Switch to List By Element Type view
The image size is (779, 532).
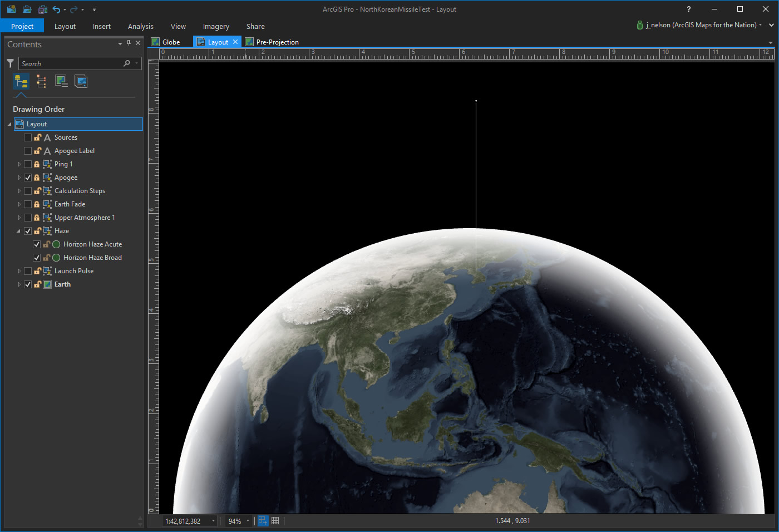(41, 82)
